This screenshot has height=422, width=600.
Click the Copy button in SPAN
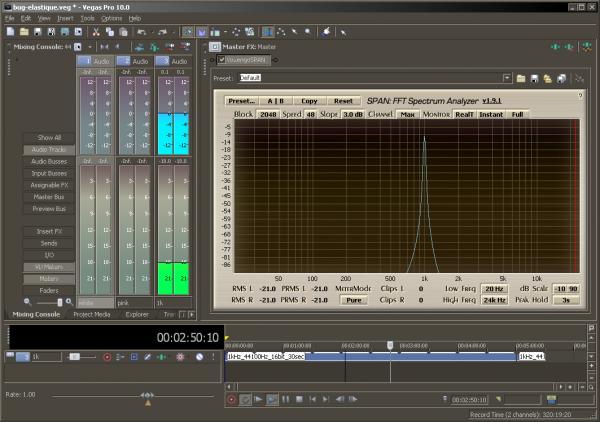(x=309, y=101)
